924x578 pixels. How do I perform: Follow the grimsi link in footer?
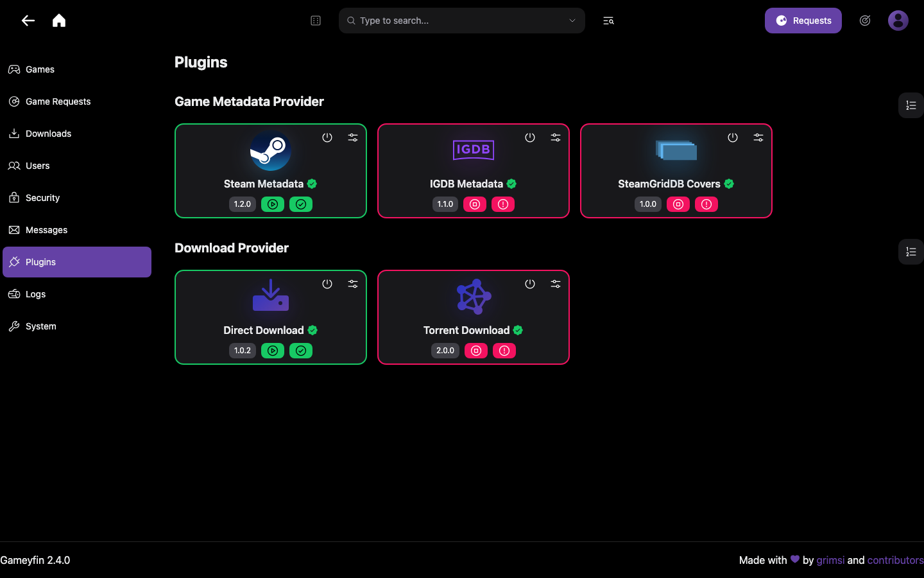point(830,560)
